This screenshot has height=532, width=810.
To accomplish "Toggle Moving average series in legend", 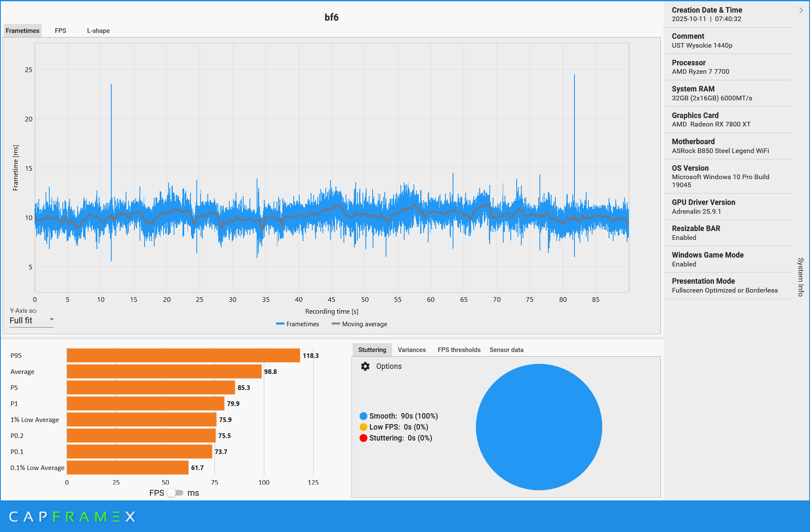I will tap(359, 324).
